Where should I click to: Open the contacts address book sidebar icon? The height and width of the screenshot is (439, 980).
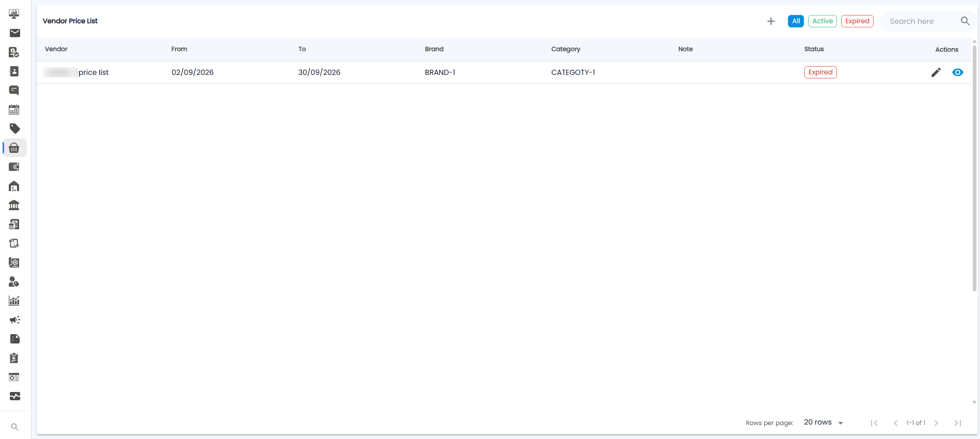[x=14, y=71]
